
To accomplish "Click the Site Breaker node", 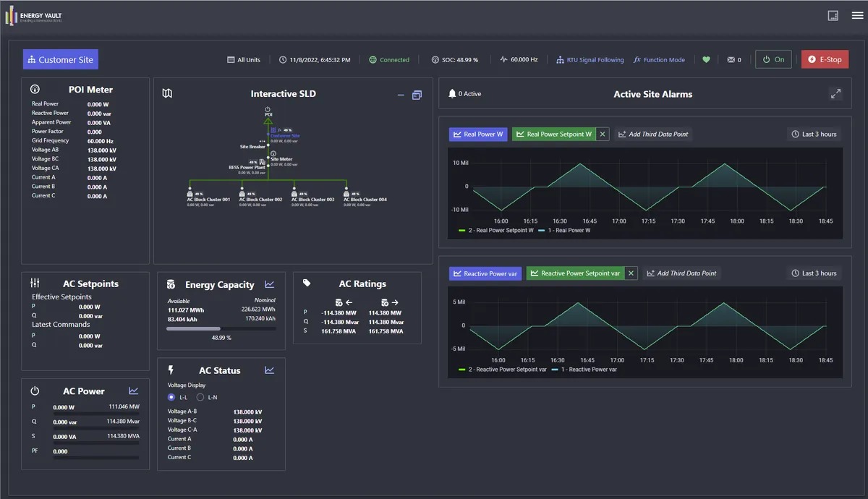I will click(252, 146).
